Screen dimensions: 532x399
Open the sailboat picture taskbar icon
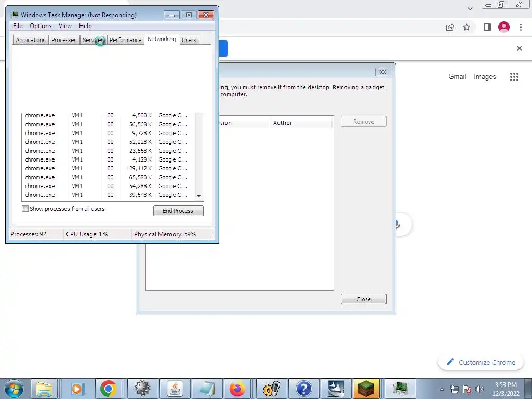pyautogui.click(x=336, y=389)
